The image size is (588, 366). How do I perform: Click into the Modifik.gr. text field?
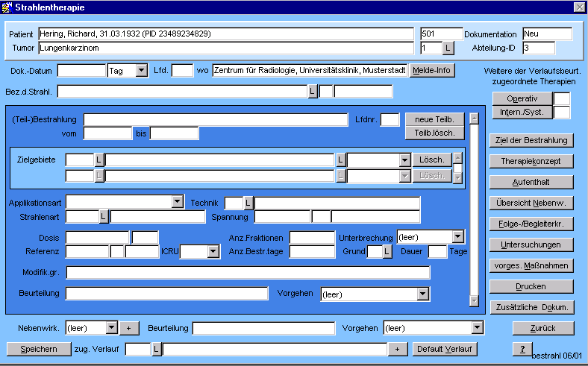(248, 273)
